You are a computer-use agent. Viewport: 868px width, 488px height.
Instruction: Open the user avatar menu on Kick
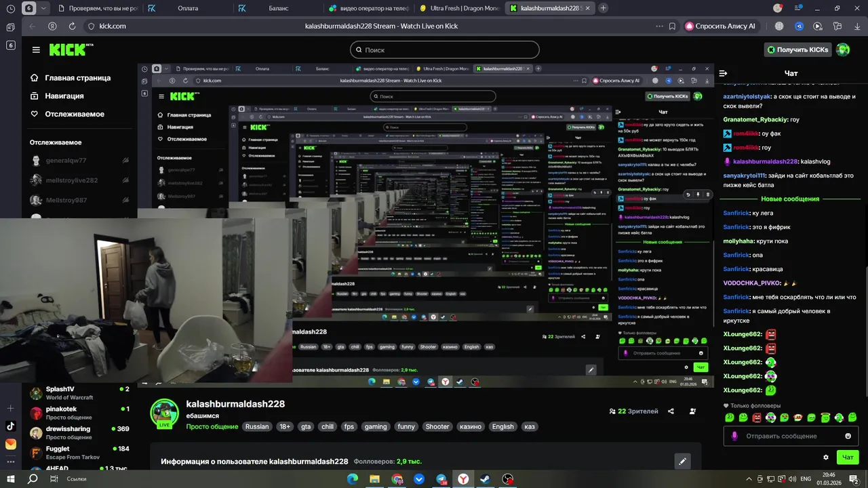[843, 49]
